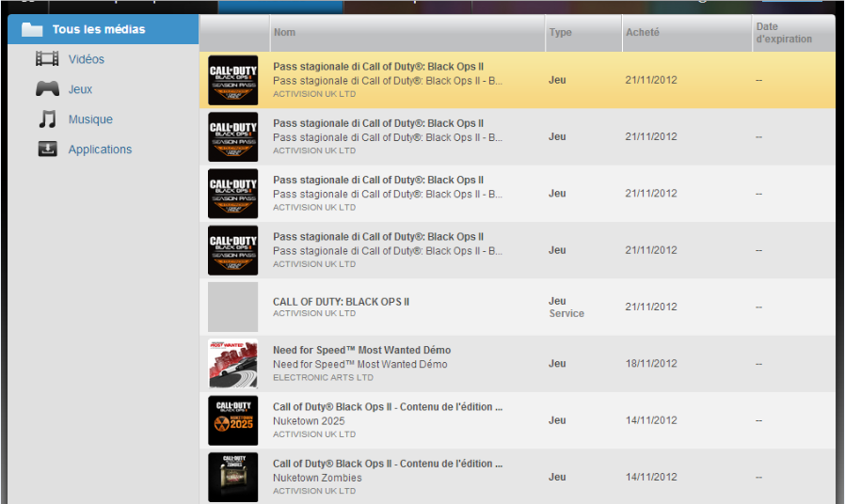Select the Tous les médias category label
Viewport: 845px width, 504px height.
99,29
